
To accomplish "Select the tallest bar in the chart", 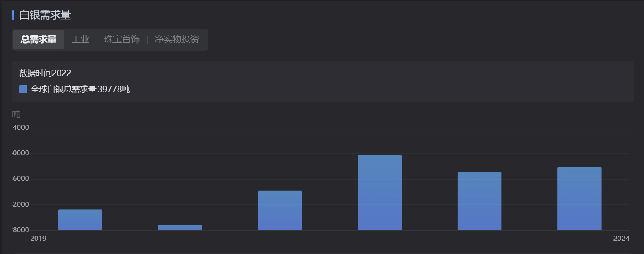I will (379, 193).
